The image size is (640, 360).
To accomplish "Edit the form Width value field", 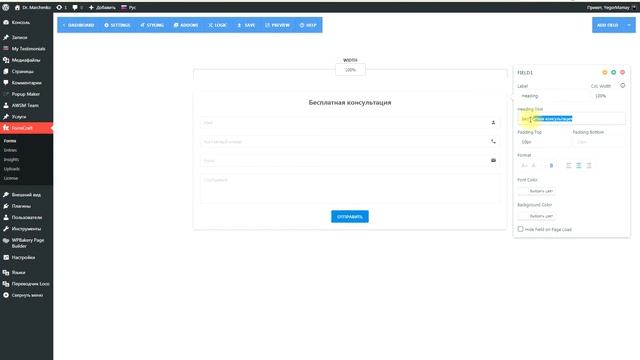I will point(350,70).
